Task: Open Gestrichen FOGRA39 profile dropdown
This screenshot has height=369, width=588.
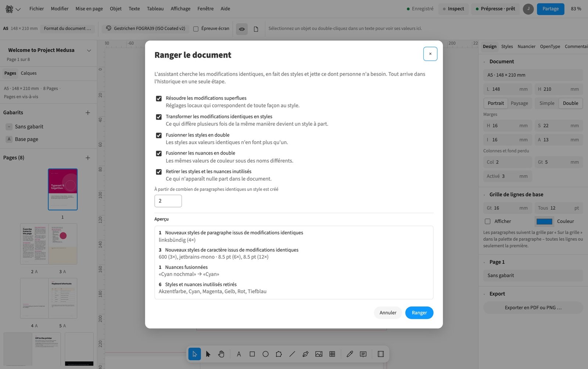Action: (x=146, y=28)
